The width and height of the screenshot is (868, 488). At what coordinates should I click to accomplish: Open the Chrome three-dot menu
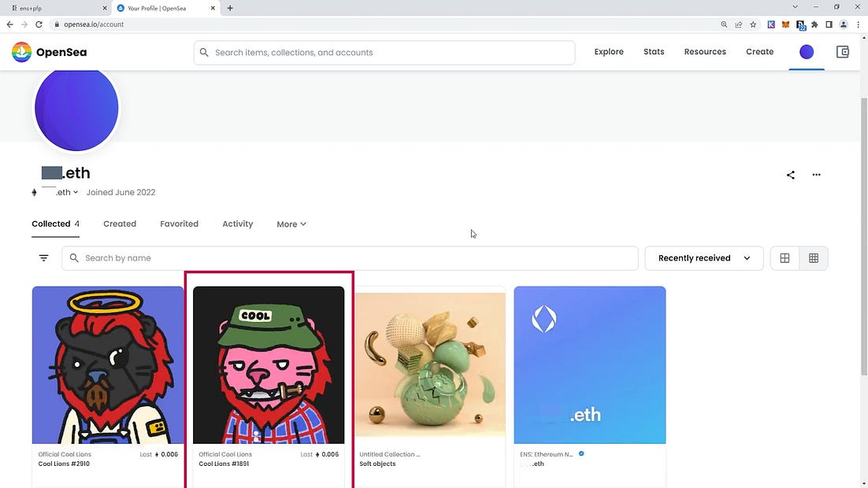[x=858, y=24]
